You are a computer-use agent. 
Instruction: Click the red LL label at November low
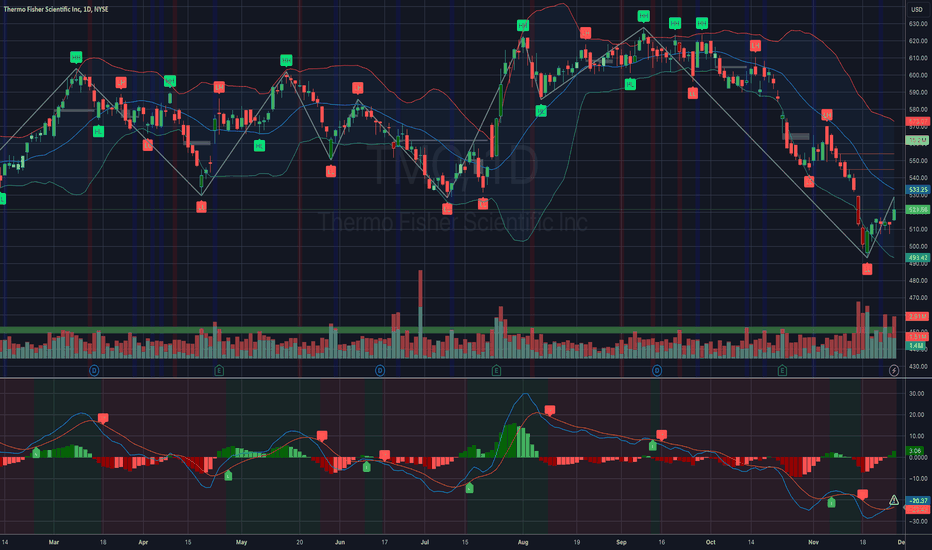click(867, 269)
